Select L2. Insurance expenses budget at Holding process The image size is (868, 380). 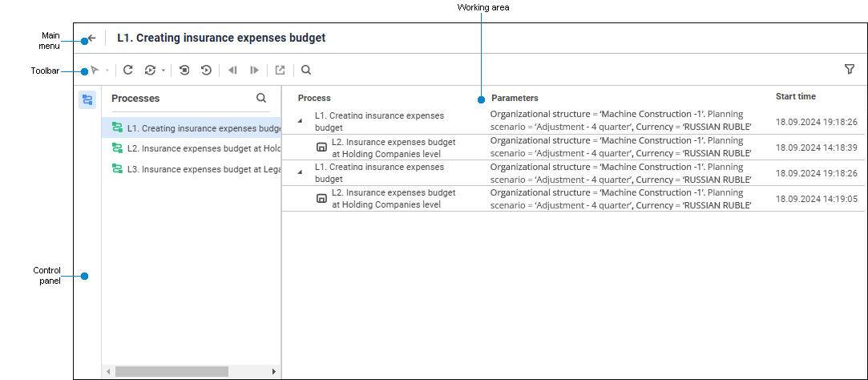[x=192, y=148]
